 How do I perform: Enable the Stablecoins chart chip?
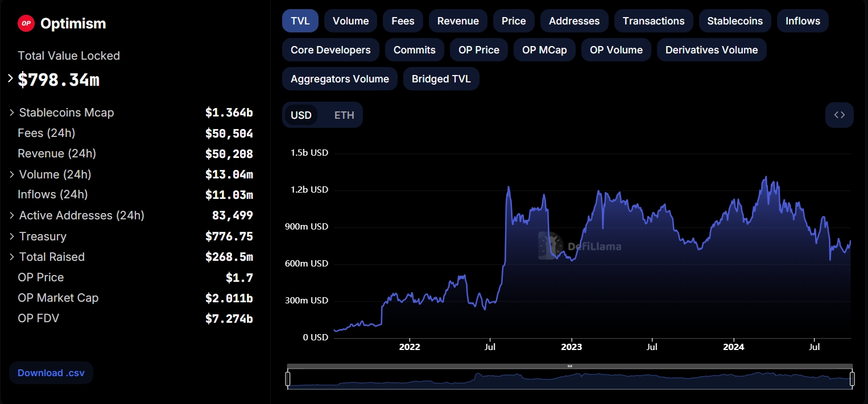click(x=735, y=21)
